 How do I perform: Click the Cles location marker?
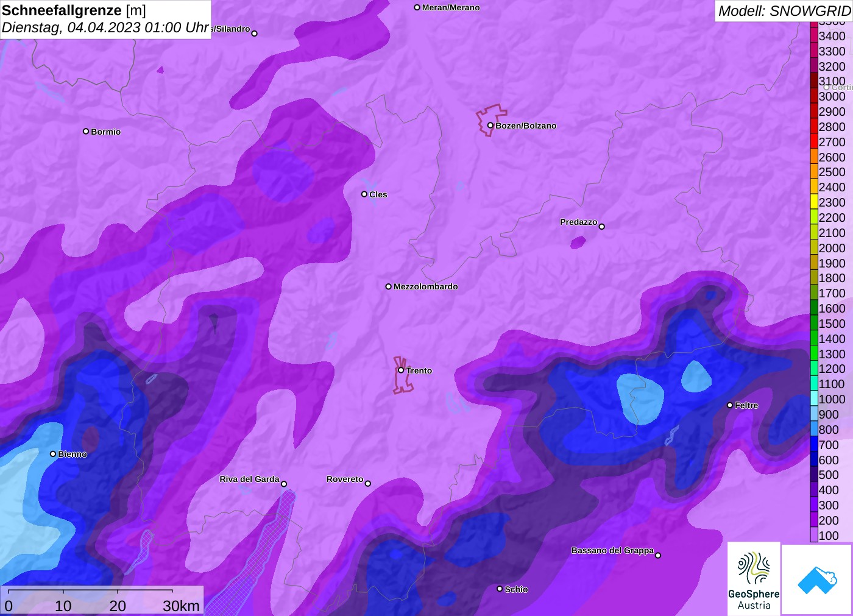[364, 194]
